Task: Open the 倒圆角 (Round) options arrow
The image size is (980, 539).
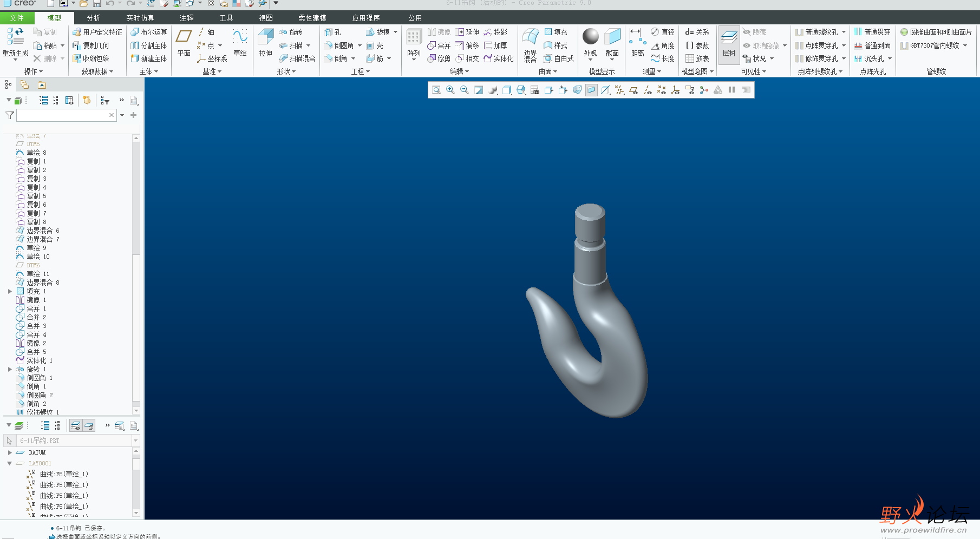Action: (360, 45)
